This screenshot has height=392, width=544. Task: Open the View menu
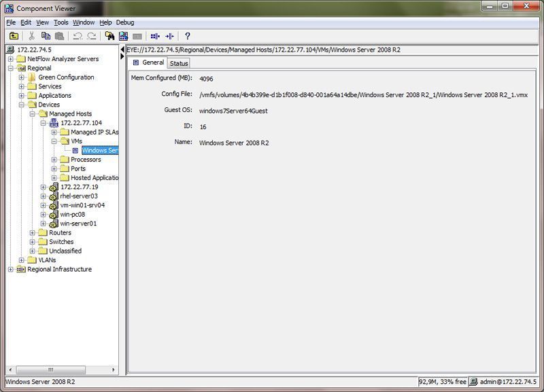click(x=42, y=22)
